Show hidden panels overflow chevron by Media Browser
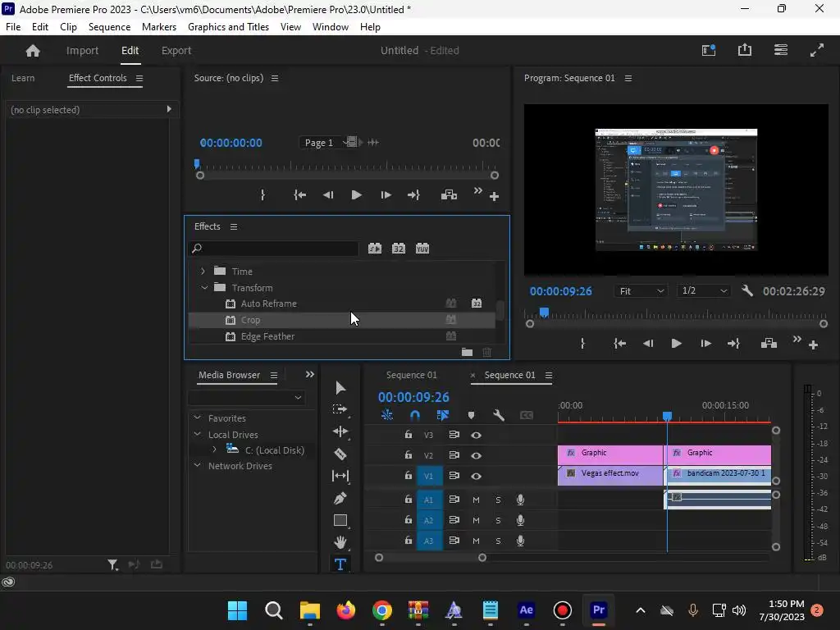This screenshot has width=840, height=630. 309,374
